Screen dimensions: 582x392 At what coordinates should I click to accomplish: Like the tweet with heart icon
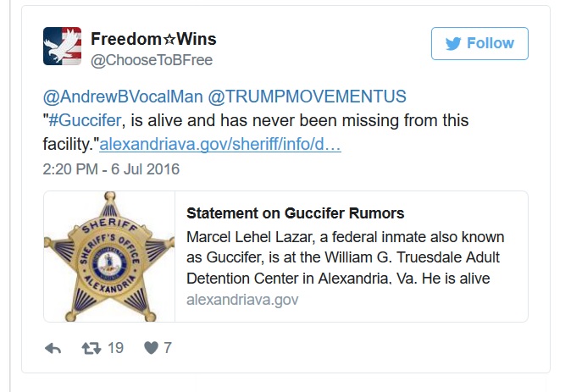point(151,348)
